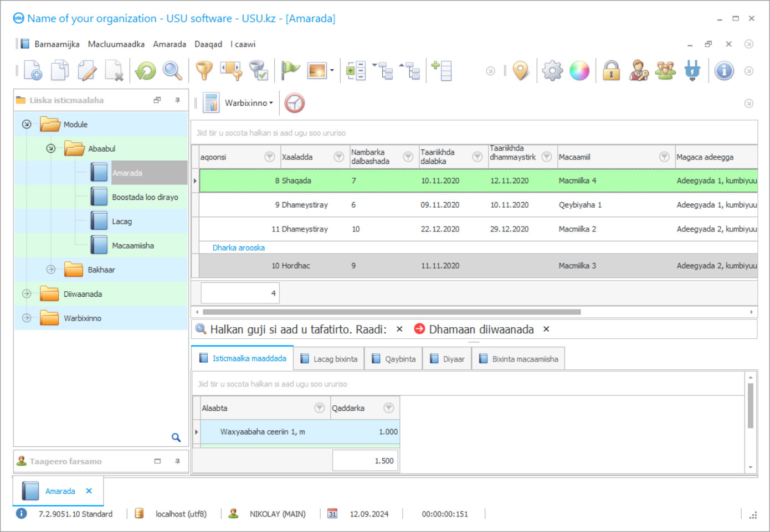Click the green flag toolbar icon
770x532 pixels.
pos(290,71)
